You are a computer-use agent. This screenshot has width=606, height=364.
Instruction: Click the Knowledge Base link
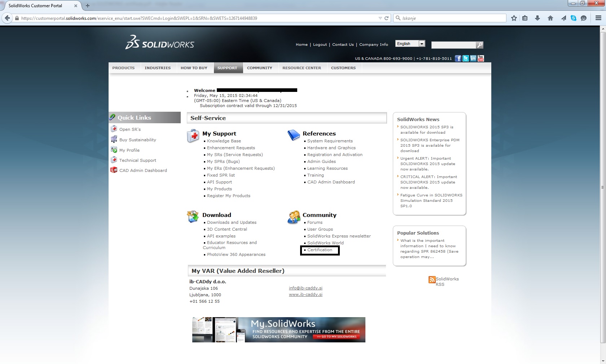(x=224, y=141)
